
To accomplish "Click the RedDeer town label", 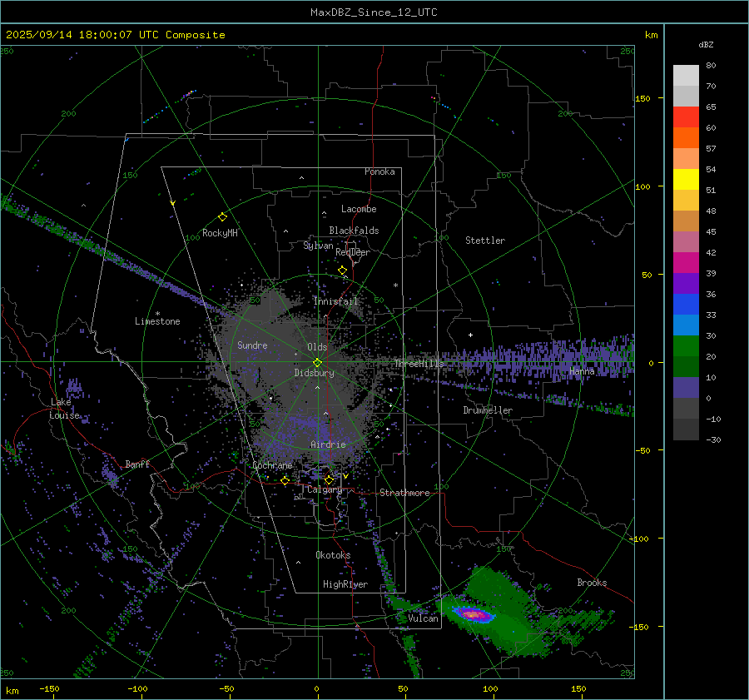I will click(353, 252).
